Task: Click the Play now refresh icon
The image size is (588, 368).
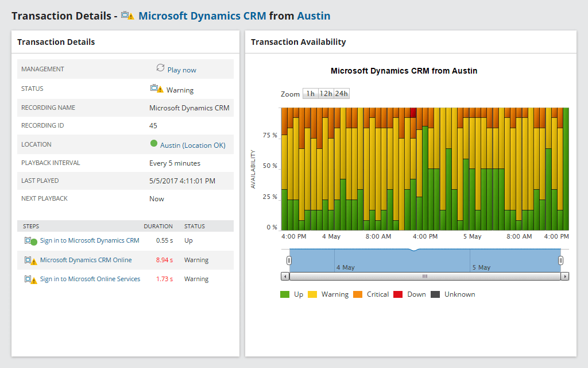Action: [161, 68]
